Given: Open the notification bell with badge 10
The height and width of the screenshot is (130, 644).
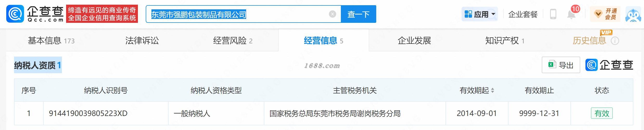Looking at the screenshot, I should tap(571, 14).
